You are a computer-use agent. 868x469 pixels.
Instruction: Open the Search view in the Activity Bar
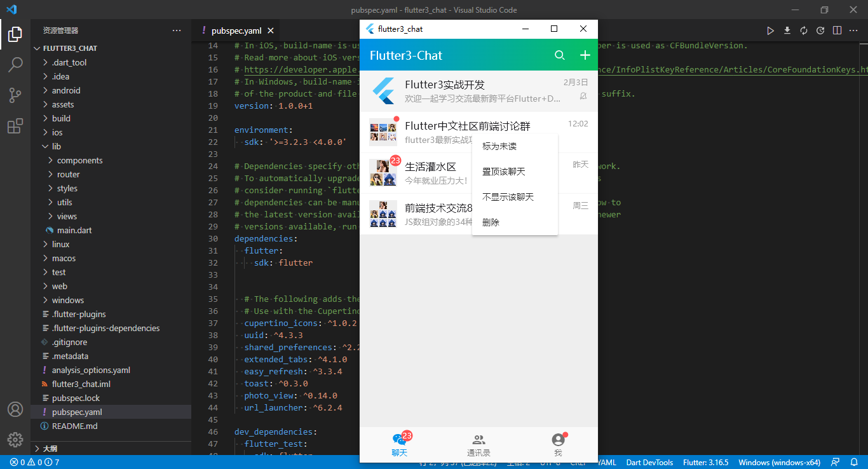pyautogui.click(x=15, y=64)
